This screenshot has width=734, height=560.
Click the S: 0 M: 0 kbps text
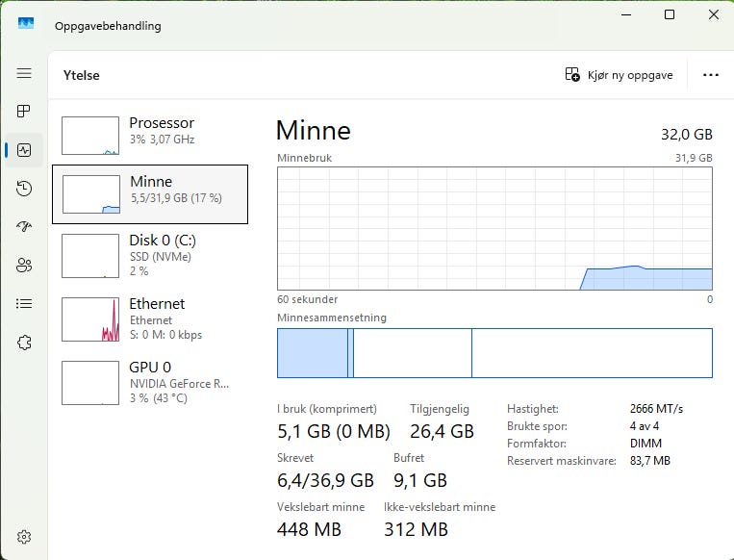pyautogui.click(x=165, y=335)
